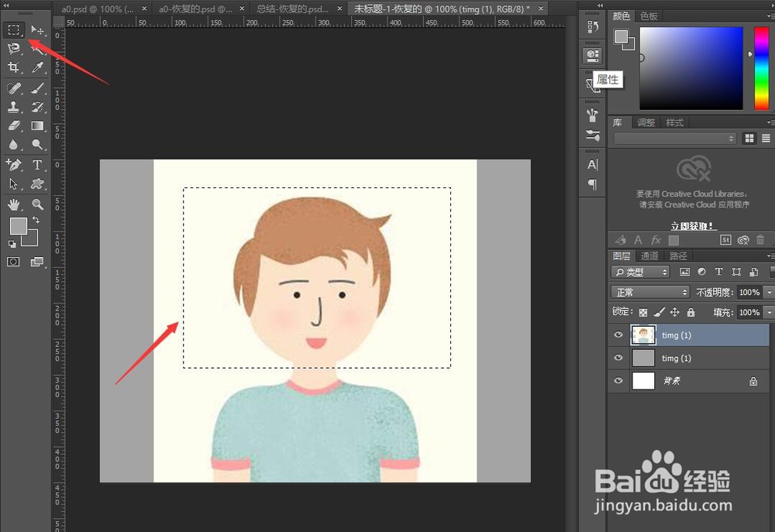Switch to the 路径 tab
Image resolution: width=775 pixels, height=532 pixels.
point(677,256)
